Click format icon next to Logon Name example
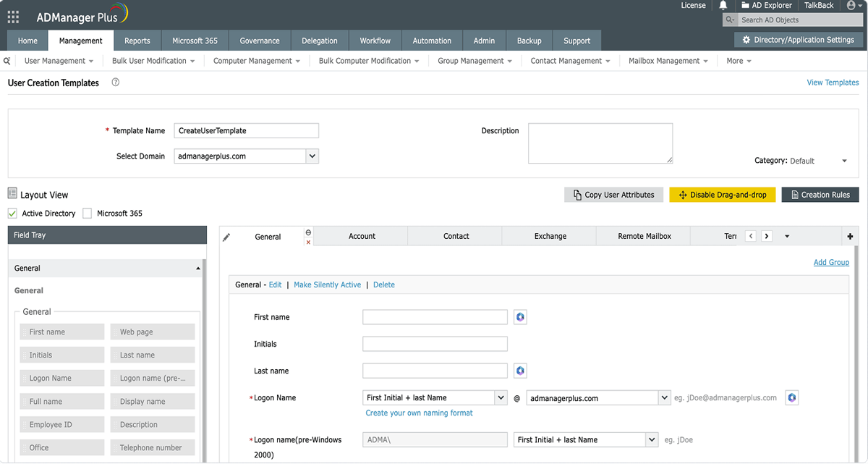The height and width of the screenshot is (464, 868). click(x=792, y=397)
